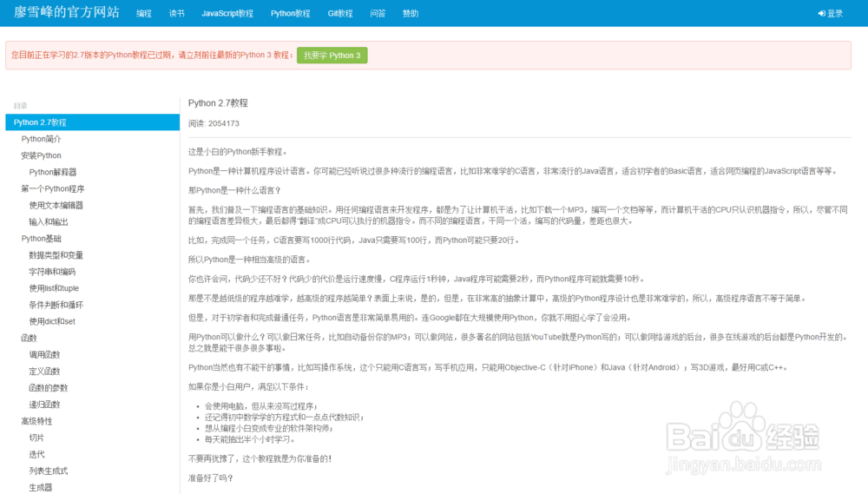Screen dimensions: 868x494
Task: Open 使用list和tuple section
Action: click(54, 288)
